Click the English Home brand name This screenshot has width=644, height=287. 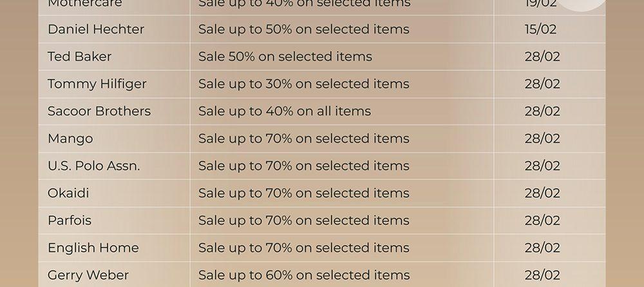(x=93, y=248)
